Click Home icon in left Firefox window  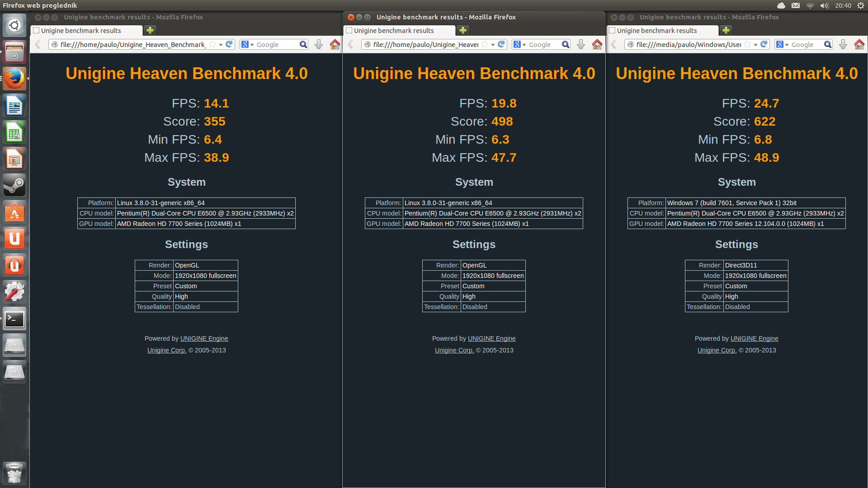pos(335,44)
